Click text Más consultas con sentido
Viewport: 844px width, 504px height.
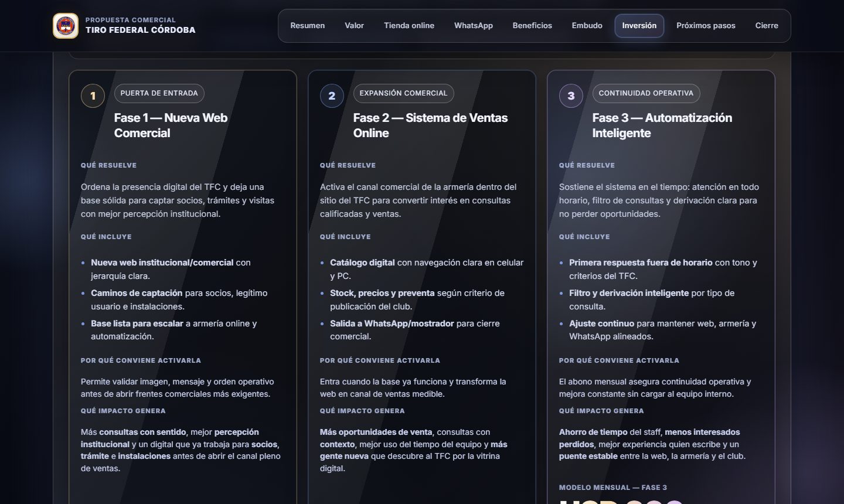(134, 432)
